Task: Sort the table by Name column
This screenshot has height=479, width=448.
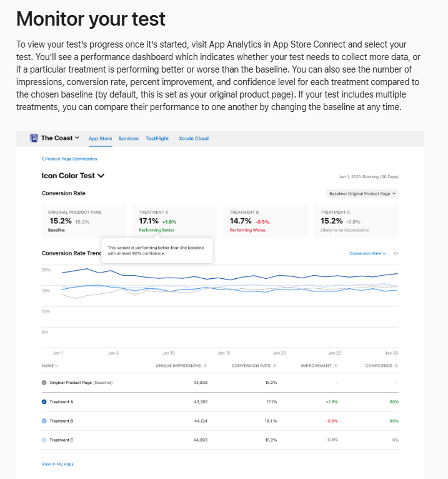Action: coord(50,366)
